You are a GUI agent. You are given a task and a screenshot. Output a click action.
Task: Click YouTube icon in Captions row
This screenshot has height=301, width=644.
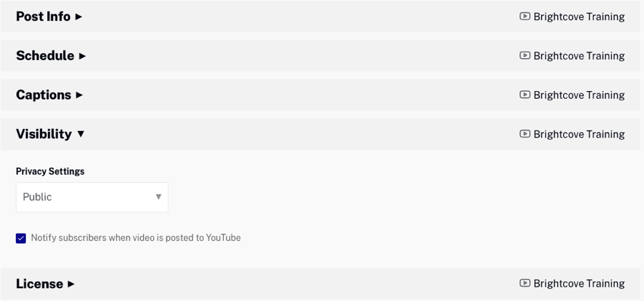click(x=525, y=95)
